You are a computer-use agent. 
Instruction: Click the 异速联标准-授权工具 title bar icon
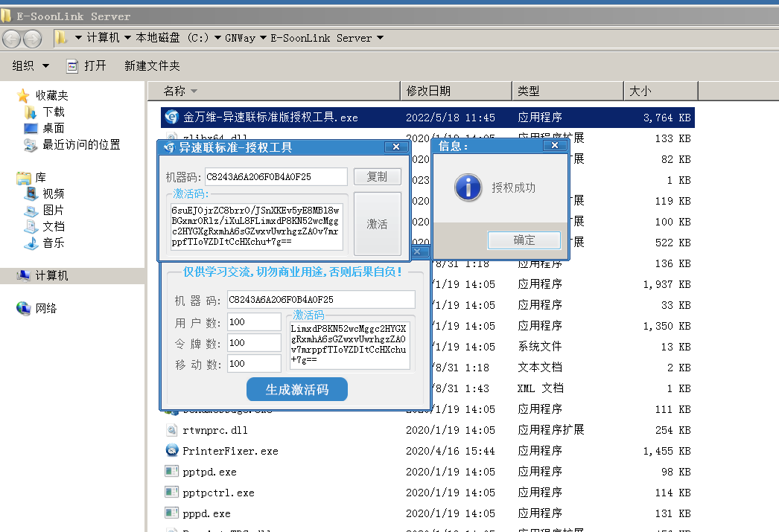pyautogui.click(x=169, y=147)
